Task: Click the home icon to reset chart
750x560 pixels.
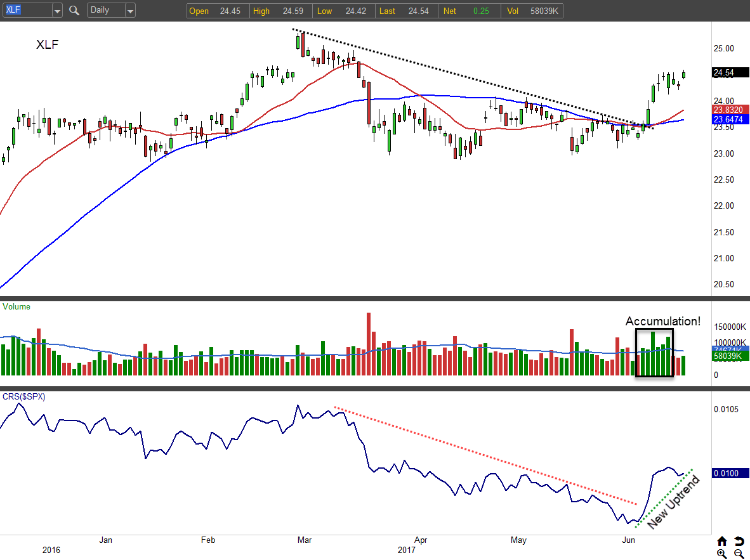Action: [x=722, y=541]
